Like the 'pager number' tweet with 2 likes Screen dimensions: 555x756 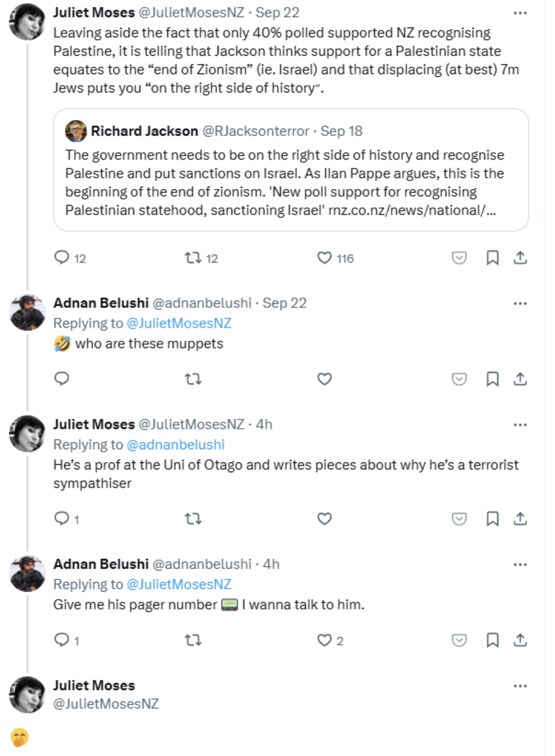(325, 640)
